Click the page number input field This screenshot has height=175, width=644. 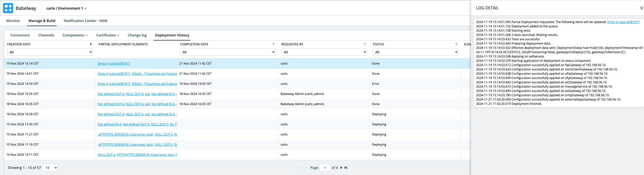[325, 168]
